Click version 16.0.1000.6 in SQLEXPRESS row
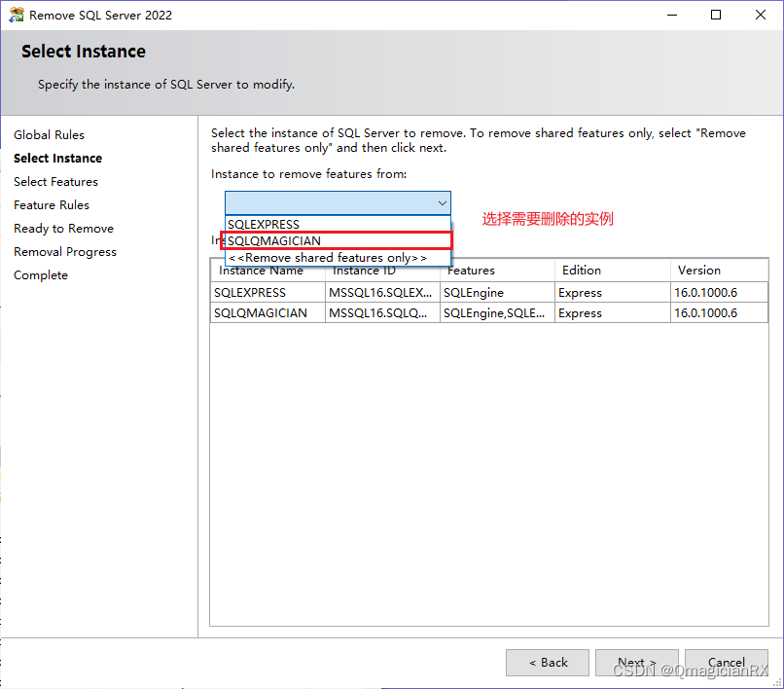Image resolution: width=784 pixels, height=689 pixels. point(719,293)
